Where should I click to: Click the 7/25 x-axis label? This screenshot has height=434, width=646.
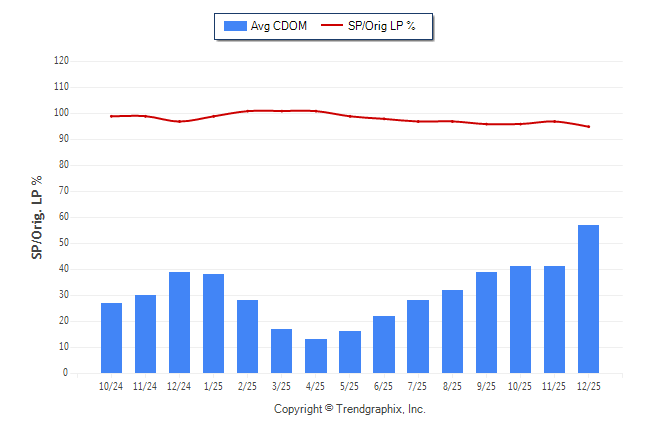418,386
